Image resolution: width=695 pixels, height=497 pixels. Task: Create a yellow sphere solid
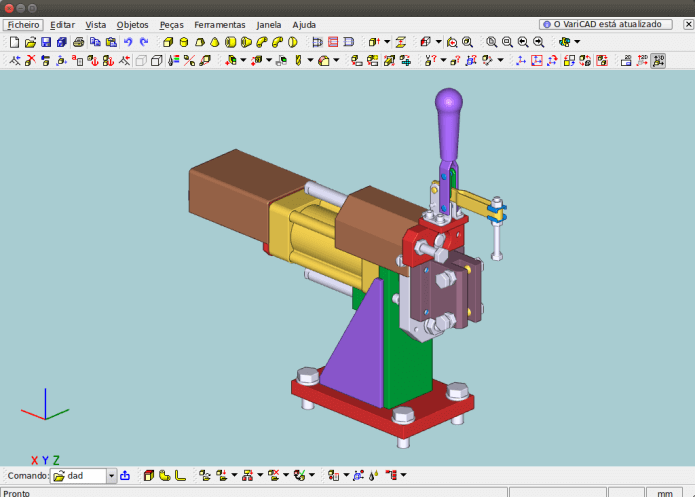(x=293, y=42)
